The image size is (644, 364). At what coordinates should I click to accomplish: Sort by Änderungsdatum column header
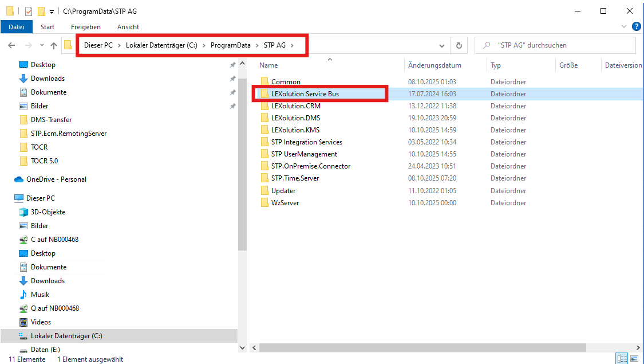pyautogui.click(x=434, y=65)
